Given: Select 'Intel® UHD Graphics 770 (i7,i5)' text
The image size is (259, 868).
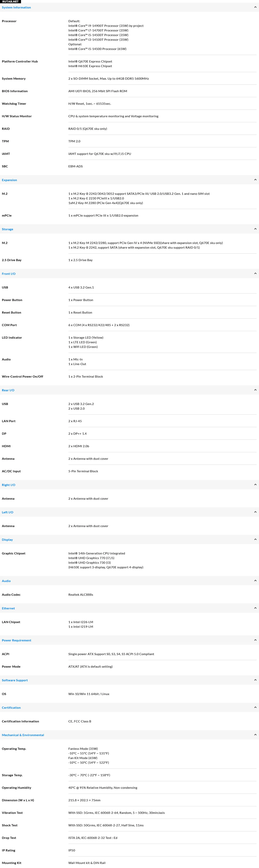Looking at the screenshot, I should point(91,558).
